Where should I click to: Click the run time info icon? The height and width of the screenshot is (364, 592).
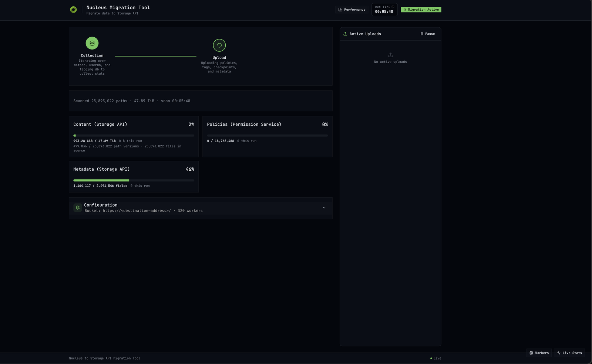(393, 7)
